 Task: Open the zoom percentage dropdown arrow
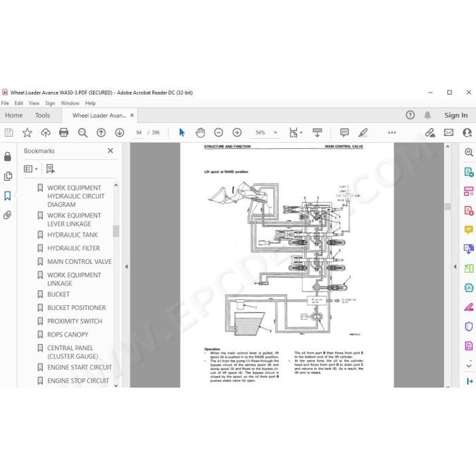point(275,133)
